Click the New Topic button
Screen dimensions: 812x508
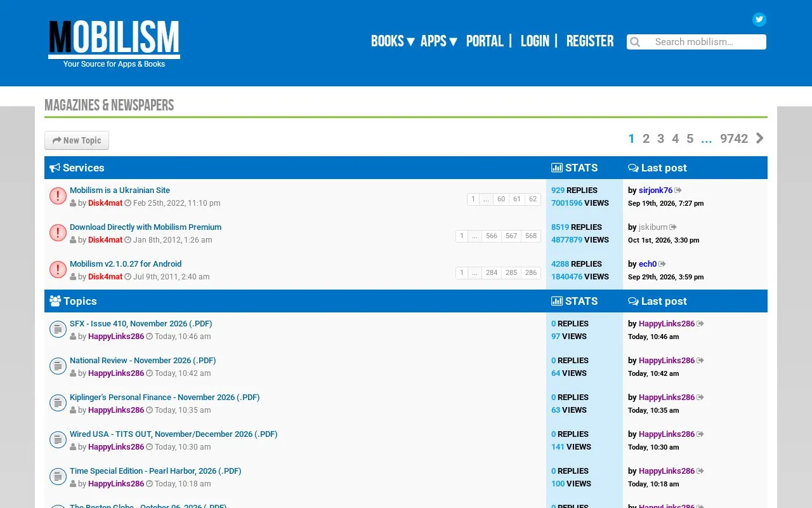click(x=77, y=140)
